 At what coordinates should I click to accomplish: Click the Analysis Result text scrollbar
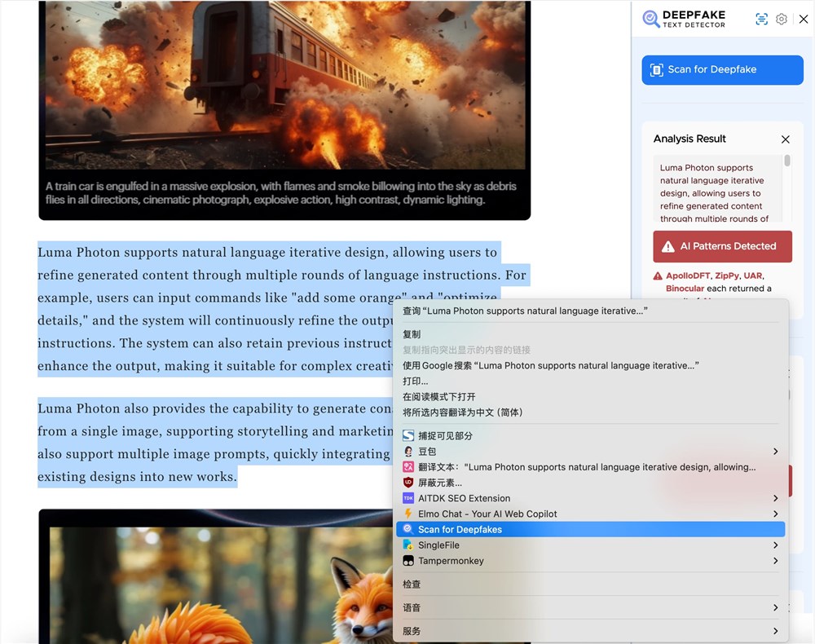coord(787,161)
